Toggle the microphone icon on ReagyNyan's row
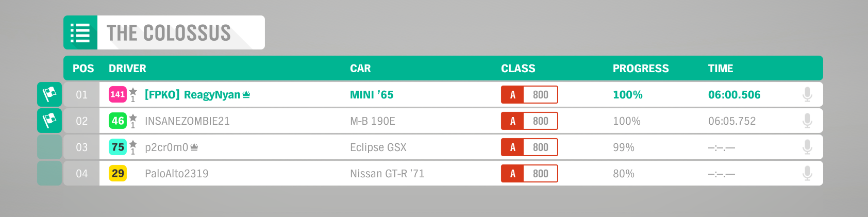Image resolution: width=868 pixels, height=217 pixels. tap(807, 94)
